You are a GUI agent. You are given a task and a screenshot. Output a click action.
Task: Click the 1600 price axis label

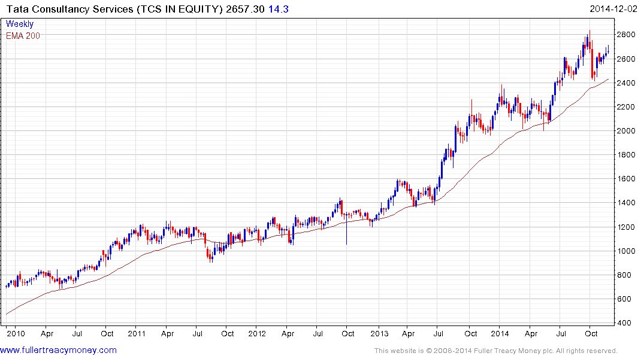[x=627, y=179]
